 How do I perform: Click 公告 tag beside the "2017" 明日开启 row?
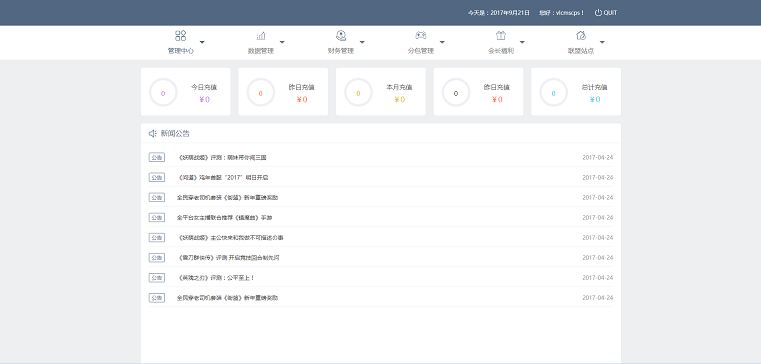(157, 177)
